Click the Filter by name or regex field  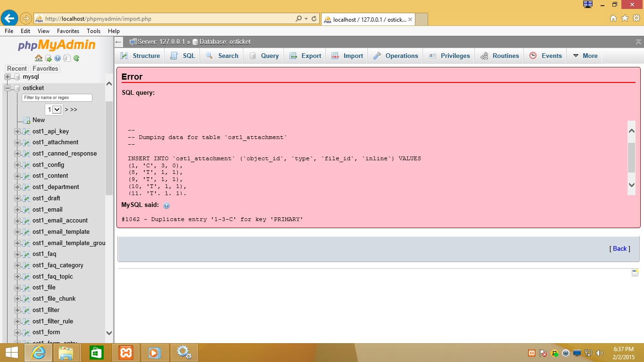coord(57,98)
